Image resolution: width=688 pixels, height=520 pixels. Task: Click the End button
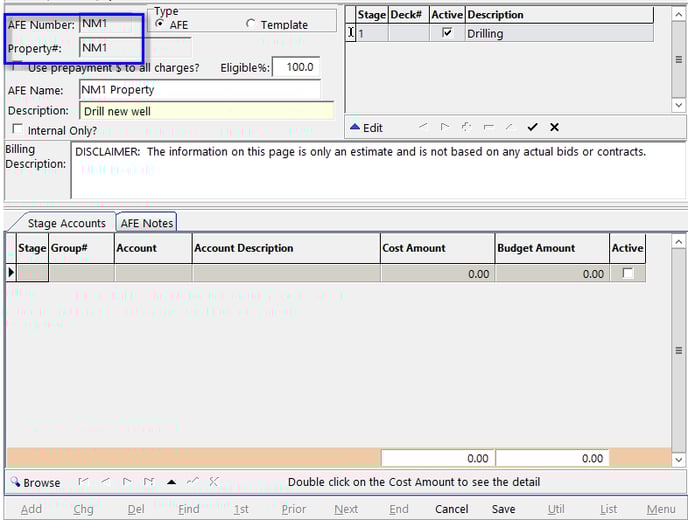(x=399, y=509)
